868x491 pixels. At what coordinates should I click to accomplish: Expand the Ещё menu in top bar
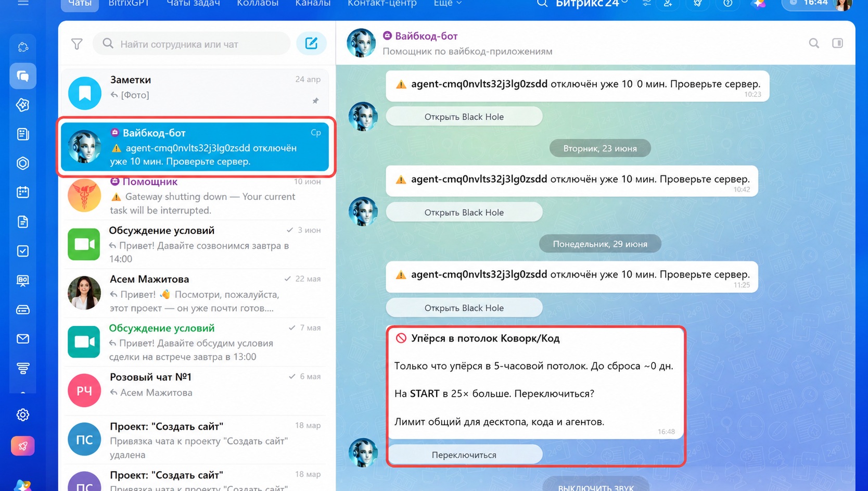(448, 3)
